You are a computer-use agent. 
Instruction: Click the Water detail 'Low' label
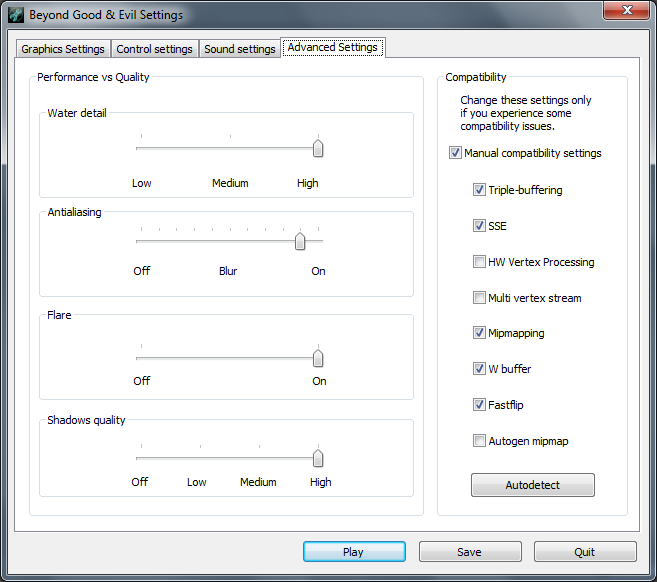coord(142,183)
